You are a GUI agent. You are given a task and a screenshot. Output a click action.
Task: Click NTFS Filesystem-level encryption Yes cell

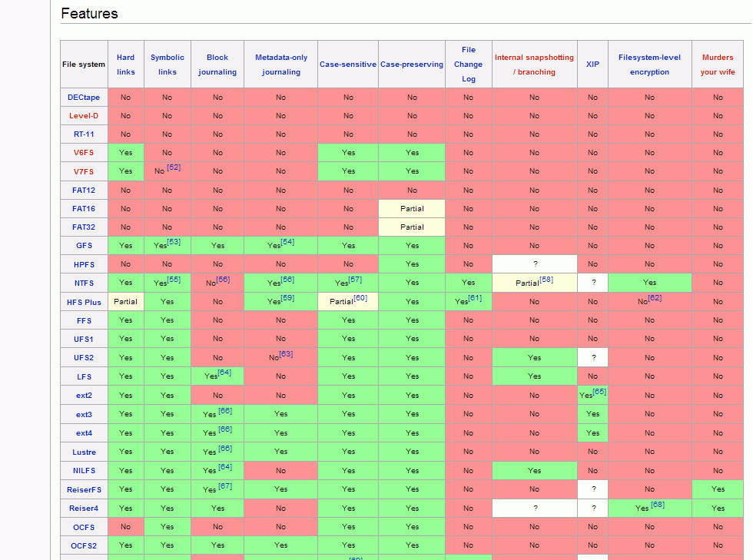(x=650, y=283)
